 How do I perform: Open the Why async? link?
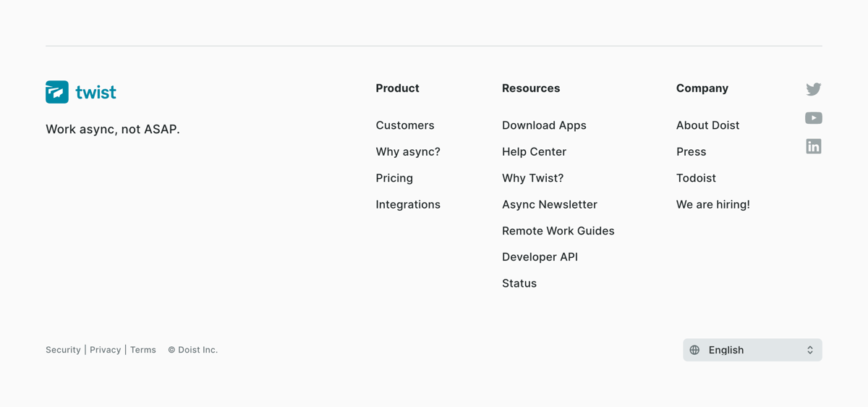pyautogui.click(x=408, y=151)
